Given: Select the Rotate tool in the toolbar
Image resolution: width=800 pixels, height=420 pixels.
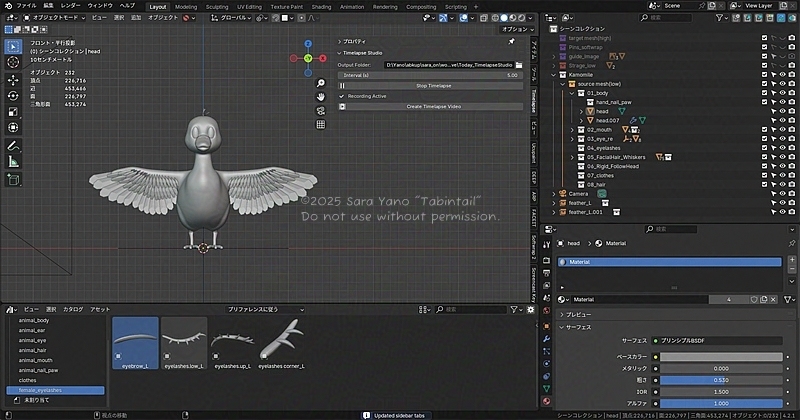Looking at the screenshot, I should click(x=13, y=96).
